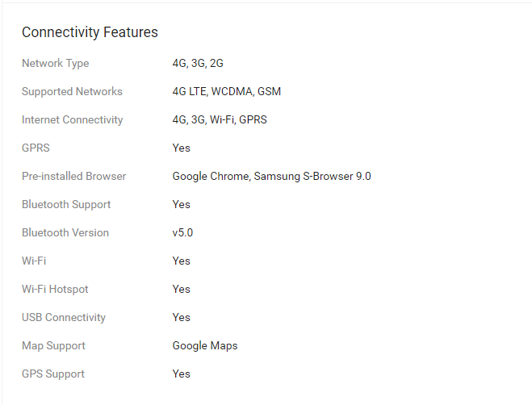Click the 4G, 3G, 2G value
Screen dimensions: 532x405
(198, 64)
